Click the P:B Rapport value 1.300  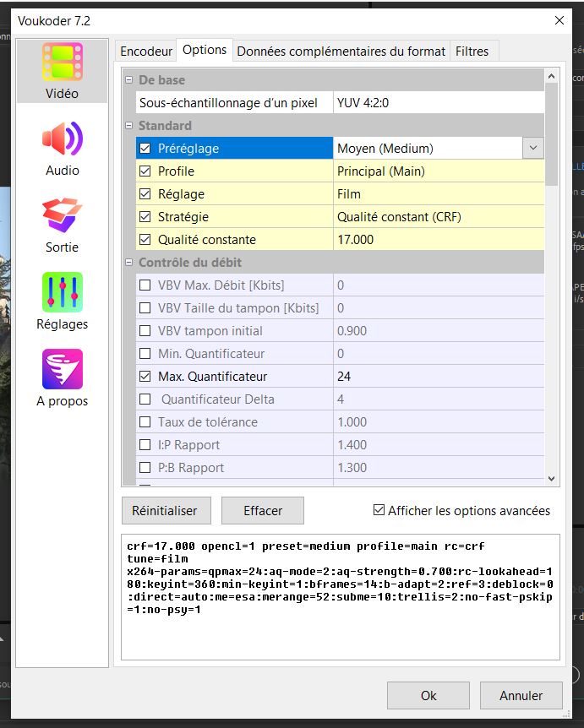pyautogui.click(x=439, y=467)
